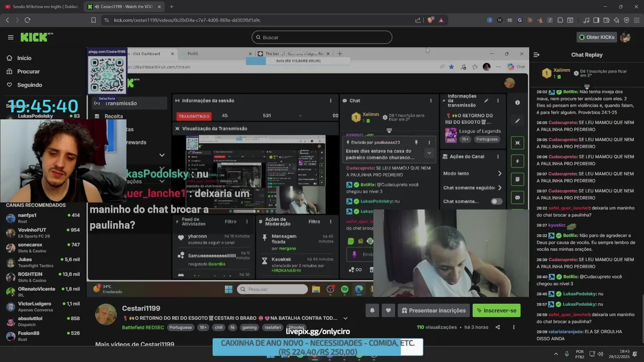Open recommended channel ROSHTEIN
644x362 pixels.
pyautogui.click(x=43, y=277)
